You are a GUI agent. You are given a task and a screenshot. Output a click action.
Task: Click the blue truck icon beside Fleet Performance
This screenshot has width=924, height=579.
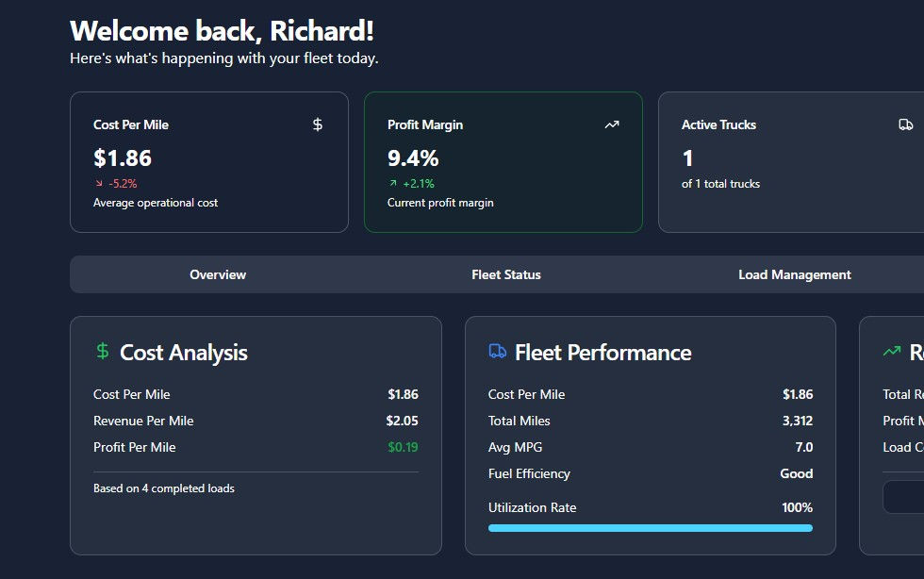(498, 352)
